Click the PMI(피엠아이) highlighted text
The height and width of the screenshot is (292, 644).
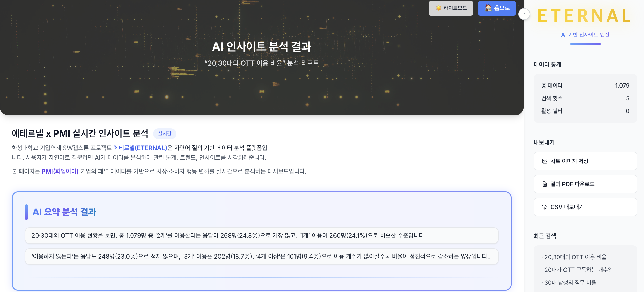pyautogui.click(x=60, y=171)
